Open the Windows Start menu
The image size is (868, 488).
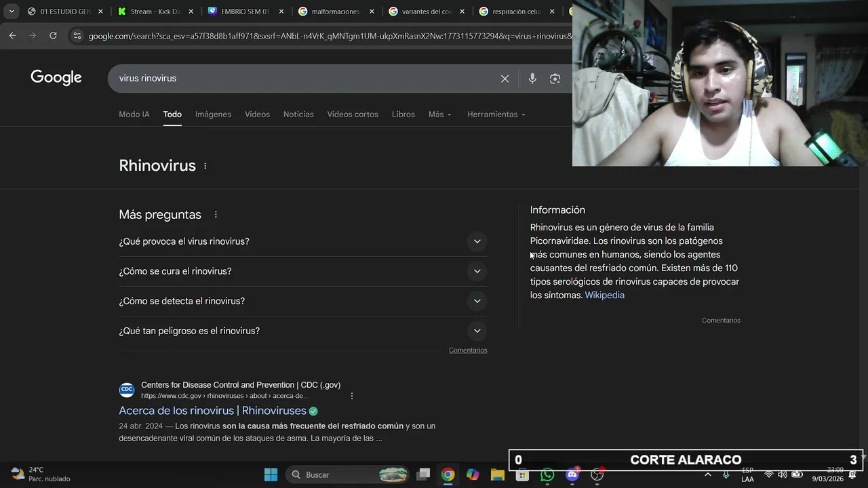tap(271, 474)
